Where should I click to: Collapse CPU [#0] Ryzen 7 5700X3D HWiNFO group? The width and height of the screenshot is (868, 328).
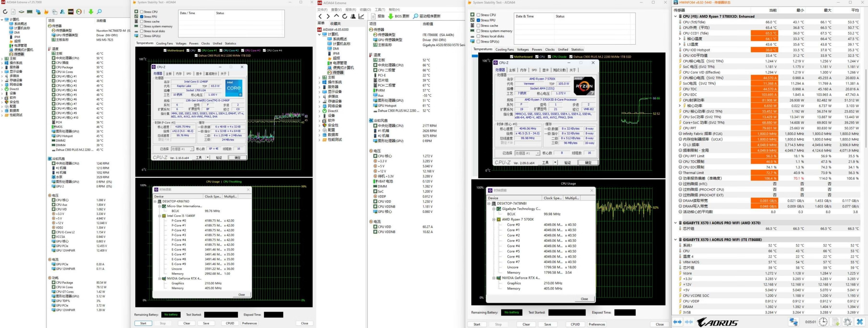point(675,16)
